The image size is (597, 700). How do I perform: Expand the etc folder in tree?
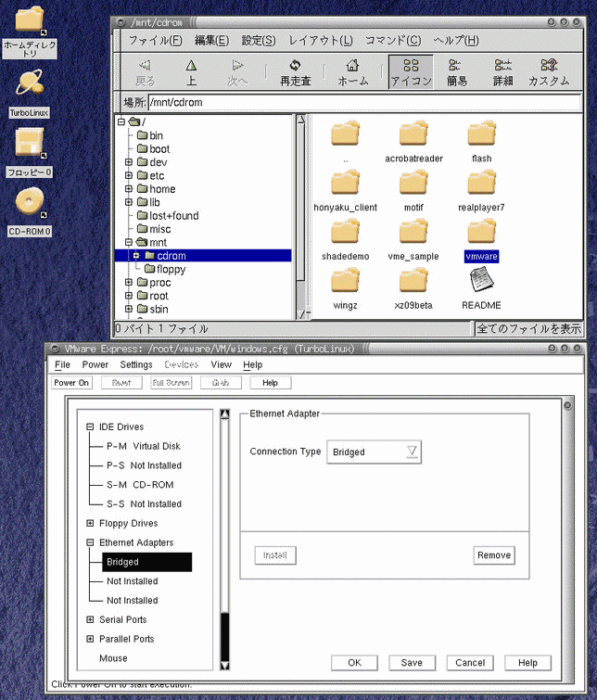pos(129,175)
